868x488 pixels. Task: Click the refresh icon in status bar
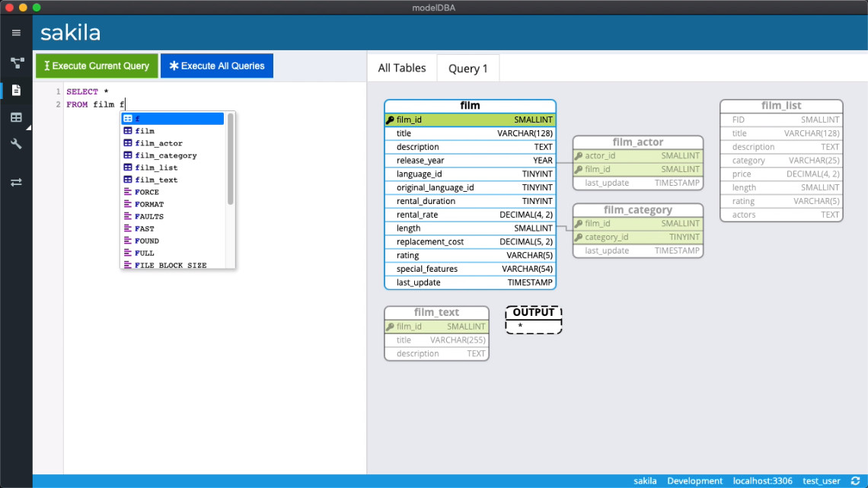pyautogui.click(x=855, y=481)
